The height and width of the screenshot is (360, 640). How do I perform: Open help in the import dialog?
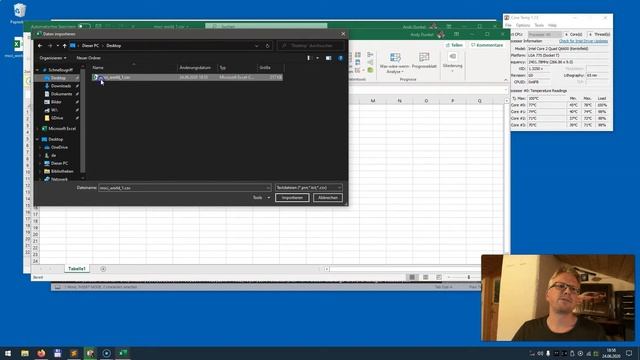pos(340,58)
